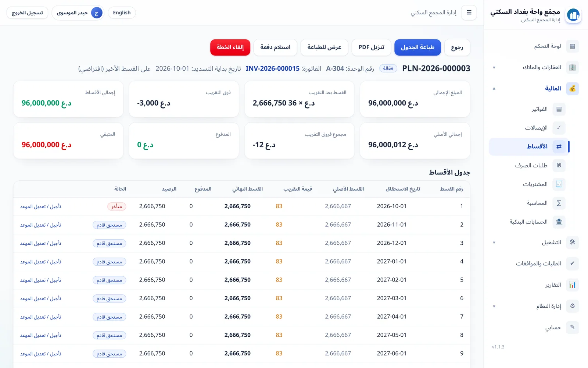Click the تنزيل PDF button

click(x=371, y=47)
